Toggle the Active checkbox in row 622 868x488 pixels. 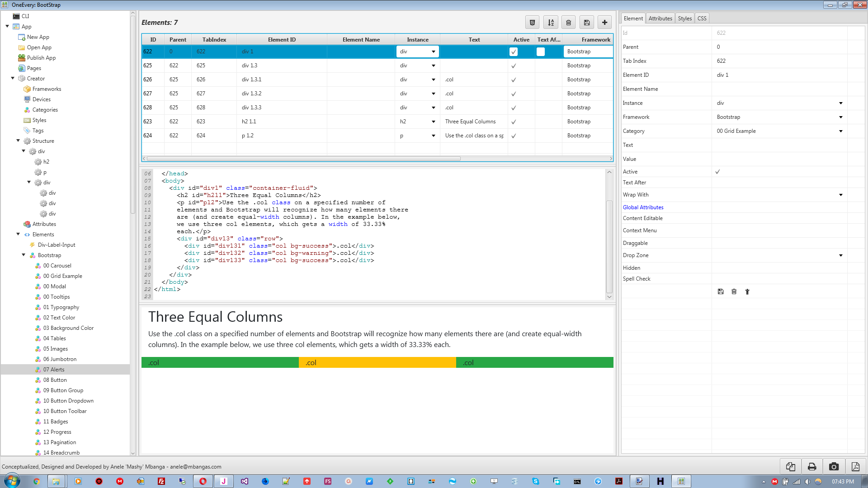514,52
